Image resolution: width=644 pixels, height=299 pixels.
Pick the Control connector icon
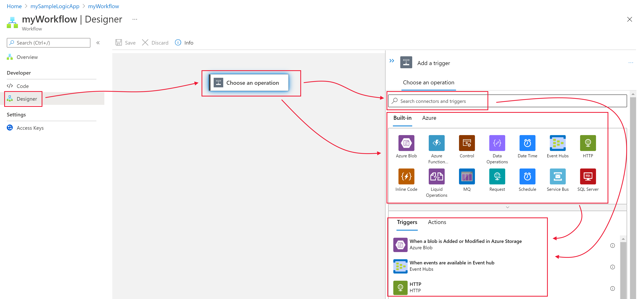point(467,143)
